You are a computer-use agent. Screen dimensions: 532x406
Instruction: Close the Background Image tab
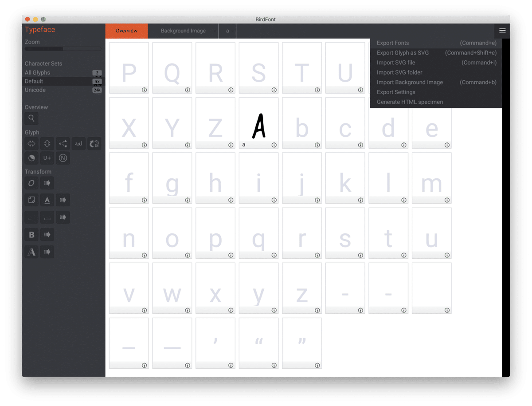[x=214, y=31]
